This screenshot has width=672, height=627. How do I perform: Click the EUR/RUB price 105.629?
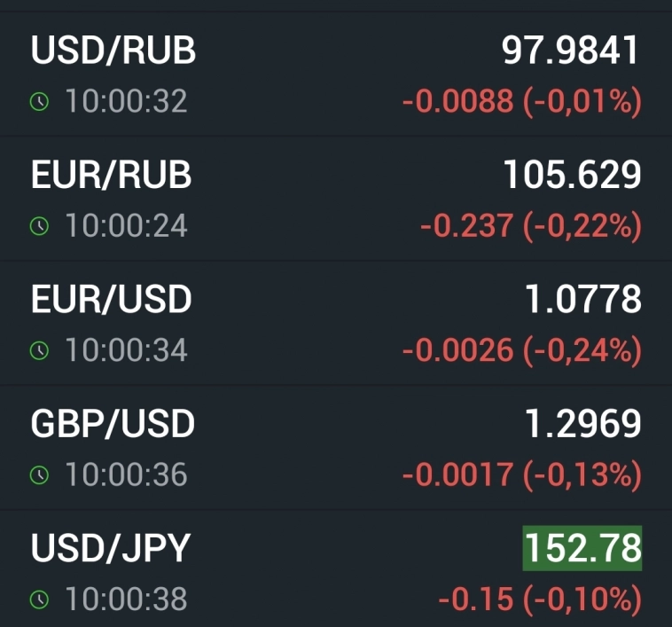click(x=573, y=176)
